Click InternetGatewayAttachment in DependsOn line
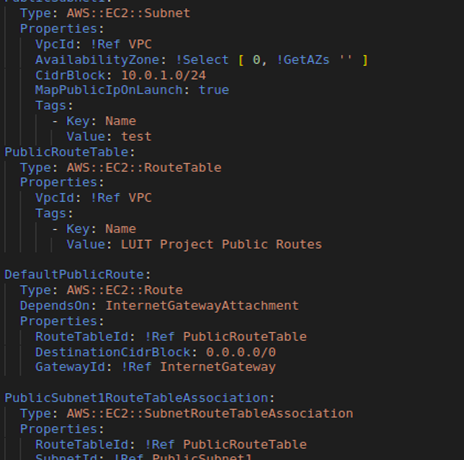The height and width of the screenshot is (460, 464). pyautogui.click(x=202, y=305)
